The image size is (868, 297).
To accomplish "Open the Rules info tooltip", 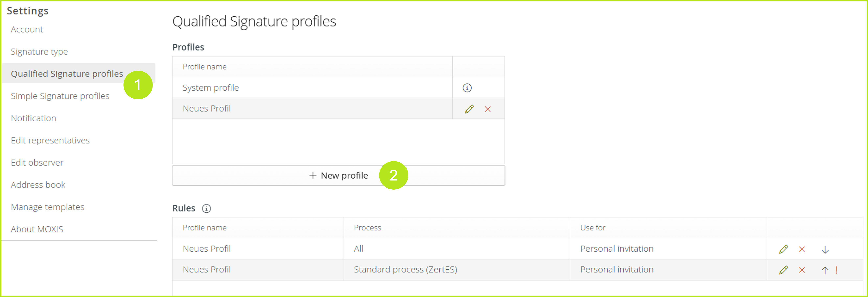I will point(207,208).
